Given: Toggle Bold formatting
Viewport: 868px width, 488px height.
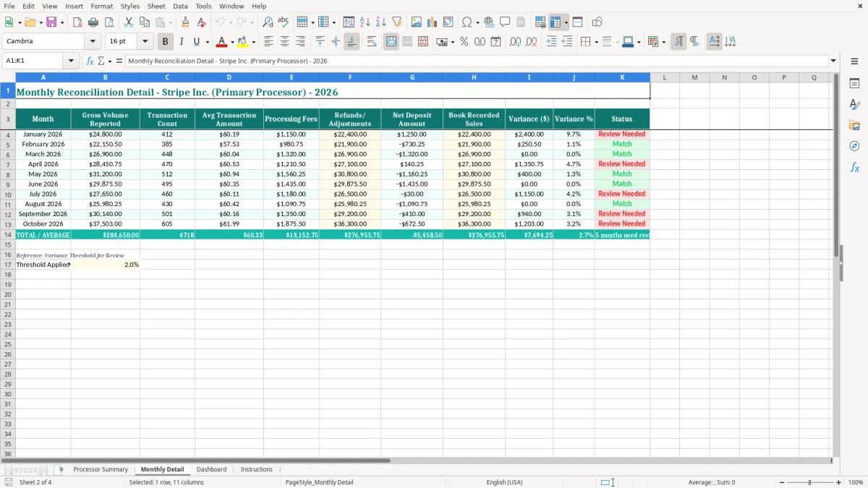Looking at the screenshot, I should 166,42.
